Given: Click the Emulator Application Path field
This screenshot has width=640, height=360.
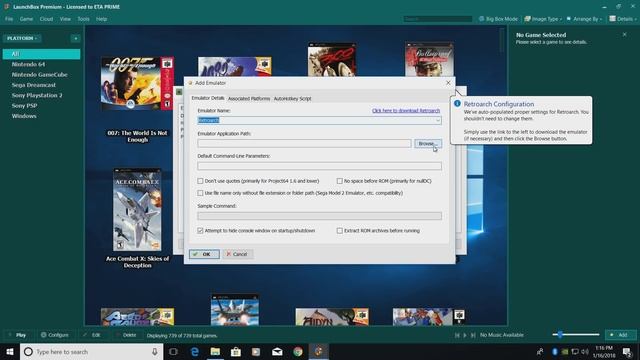Looking at the screenshot, I should (304, 143).
